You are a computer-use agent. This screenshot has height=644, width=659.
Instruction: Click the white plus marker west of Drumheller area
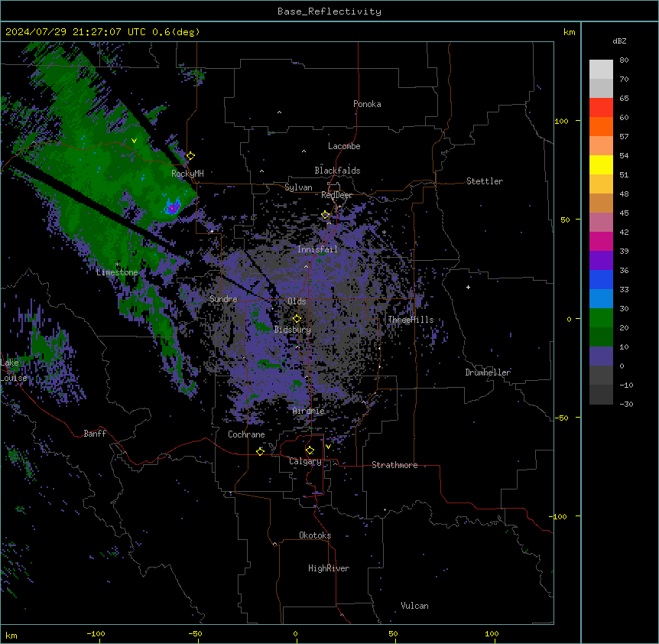468,287
